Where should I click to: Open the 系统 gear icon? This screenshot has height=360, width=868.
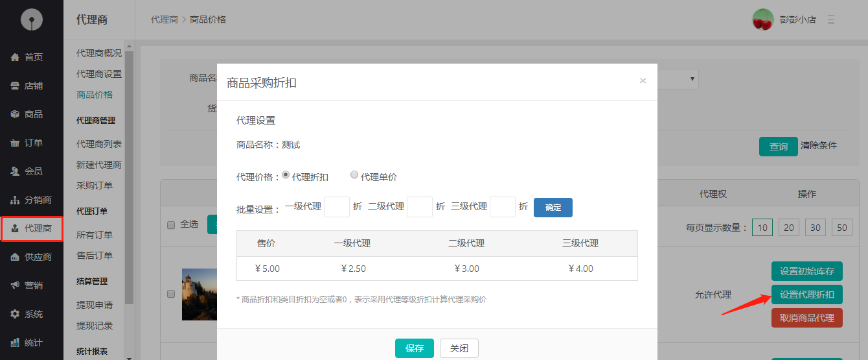tap(15, 314)
